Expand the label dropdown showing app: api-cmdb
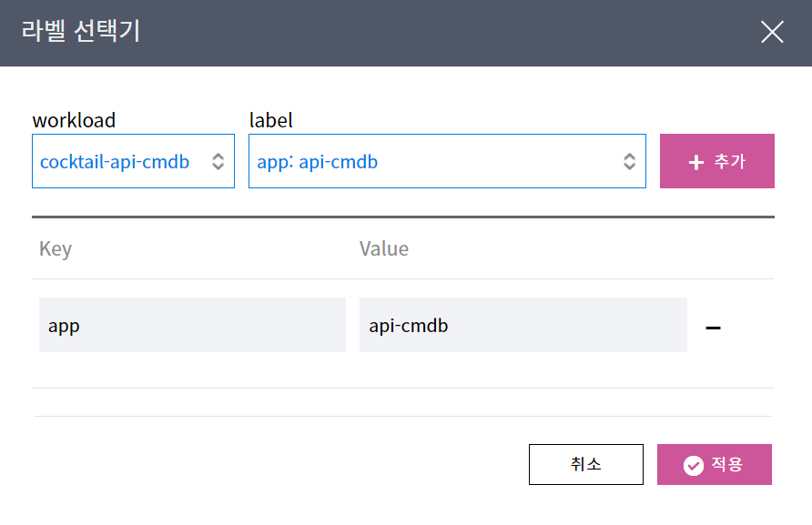Viewport: 812px width, 525px height. pyautogui.click(x=437, y=162)
